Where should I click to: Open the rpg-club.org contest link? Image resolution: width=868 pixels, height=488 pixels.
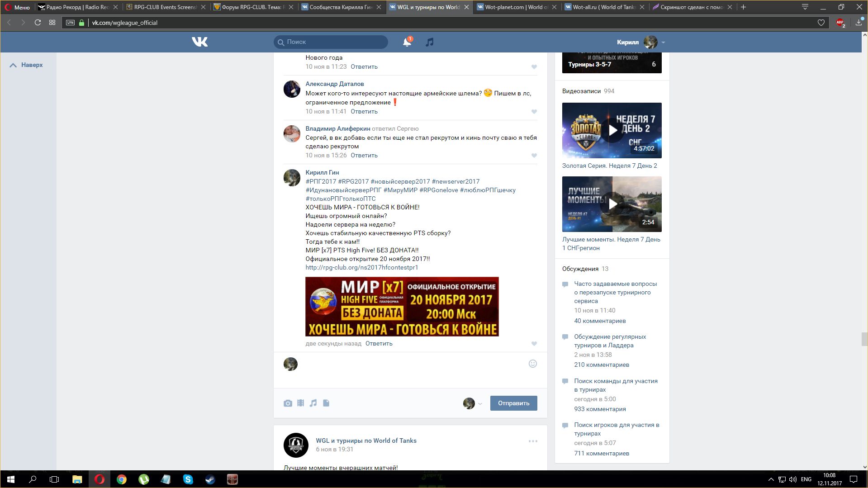pyautogui.click(x=362, y=268)
